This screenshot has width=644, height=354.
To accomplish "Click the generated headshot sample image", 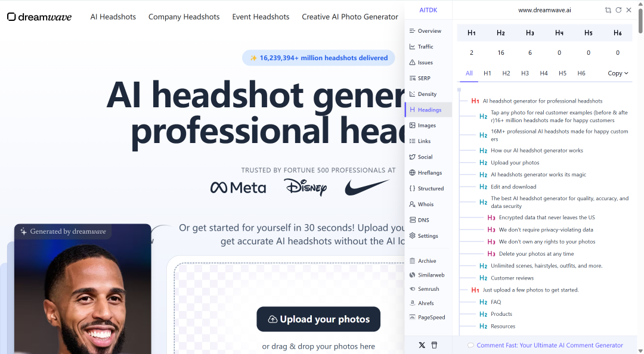I will pos(82,288).
